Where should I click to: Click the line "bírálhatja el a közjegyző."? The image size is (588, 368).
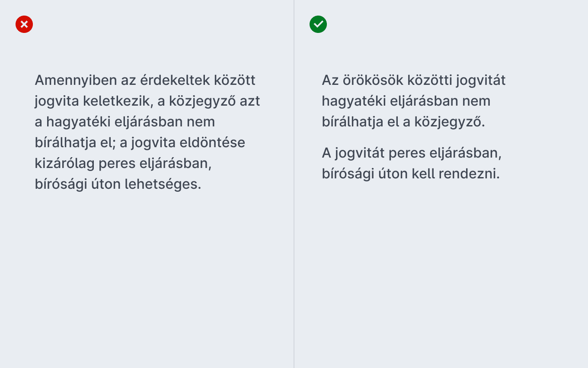tap(403, 123)
